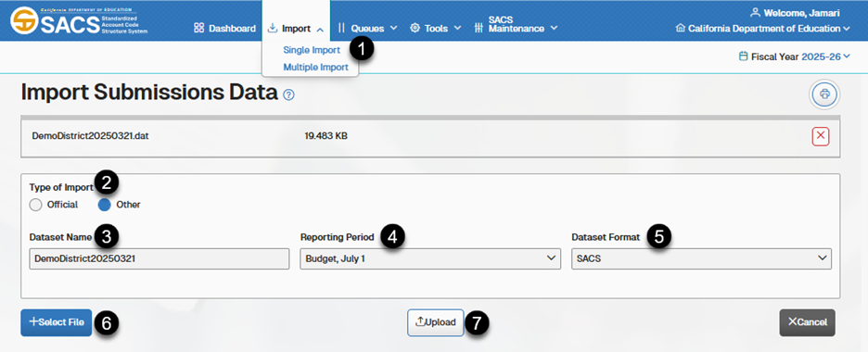The width and height of the screenshot is (868, 352).
Task: Remove DemoDistrict20250321.dat with the red X
Action: (x=821, y=136)
